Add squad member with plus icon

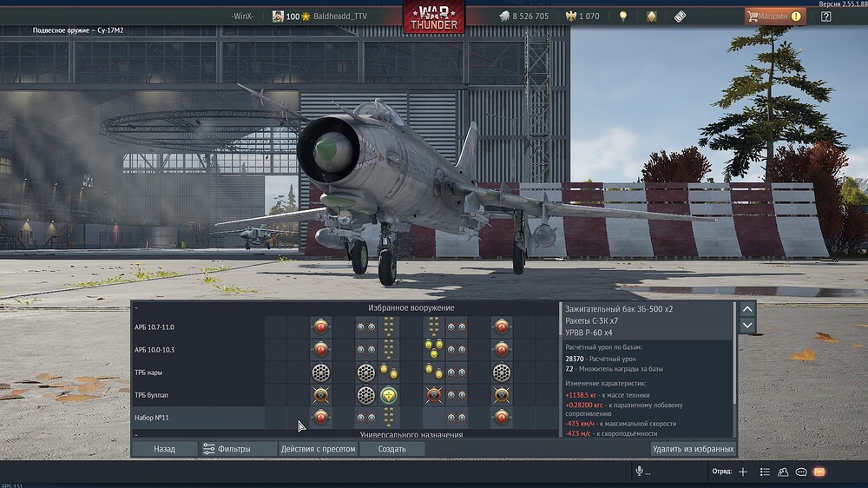tap(743, 472)
